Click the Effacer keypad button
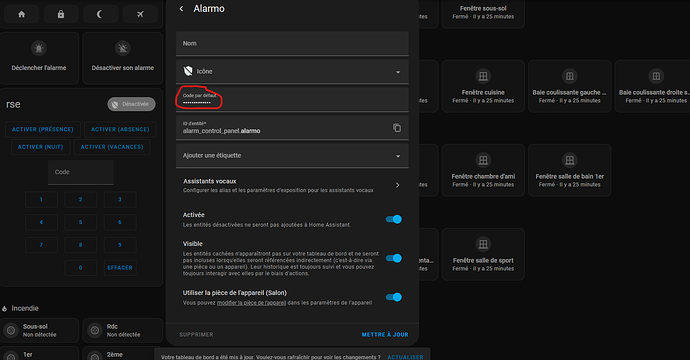The height and width of the screenshot is (360, 690). point(120,268)
